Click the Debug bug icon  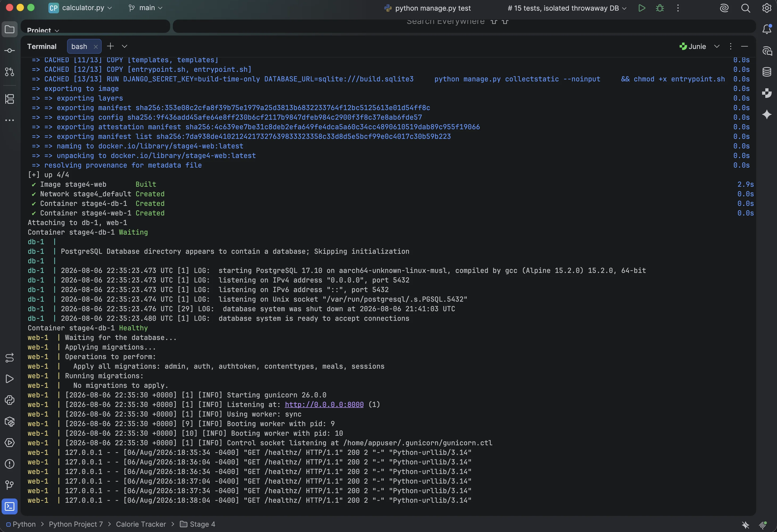point(660,8)
